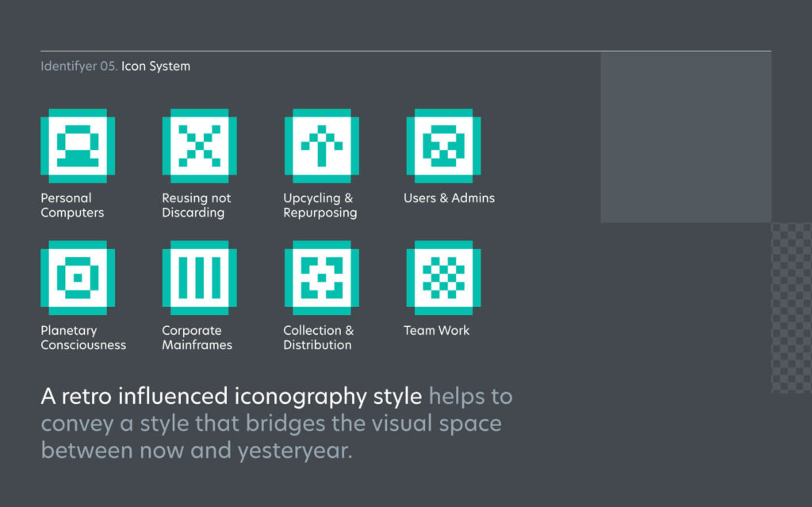This screenshot has height=507, width=812.
Task: Click the Personal Computers laptop icon
Action: (x=78, y=146)
